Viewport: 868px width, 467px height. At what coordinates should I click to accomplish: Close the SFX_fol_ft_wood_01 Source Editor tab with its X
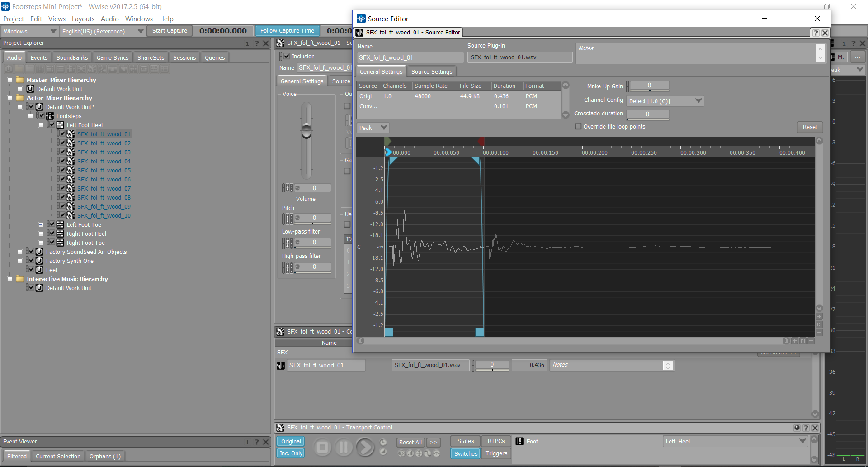click(825, 33)
